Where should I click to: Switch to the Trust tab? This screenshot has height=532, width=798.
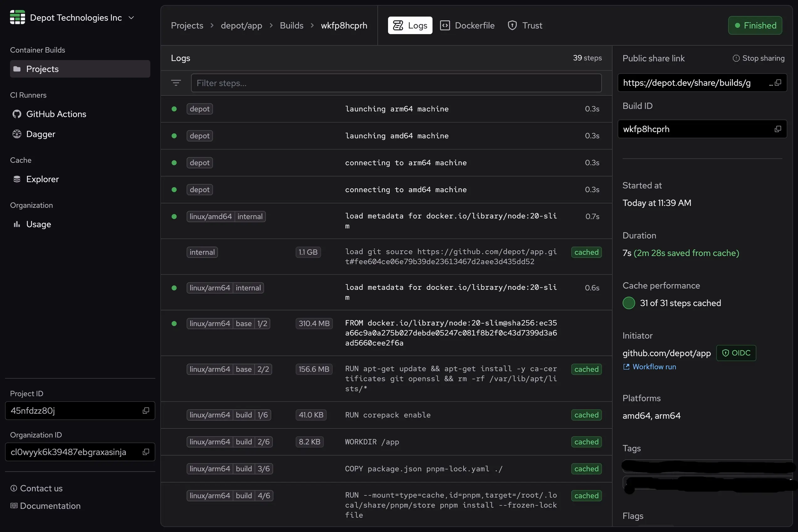(525, 25)
